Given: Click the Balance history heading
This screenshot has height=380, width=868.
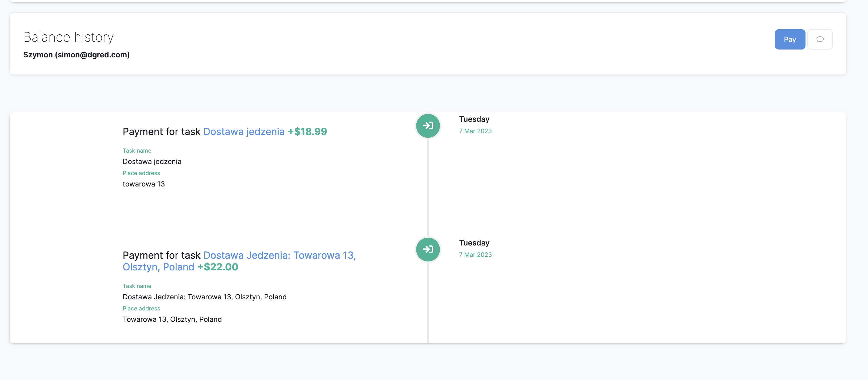Looking at the screenshot, I should click(68, 37).
